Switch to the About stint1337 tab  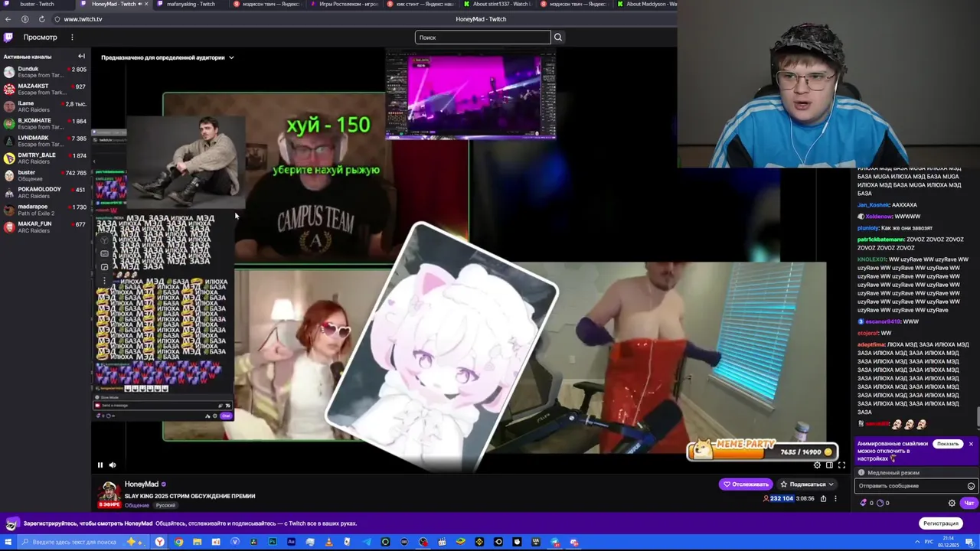(498, 4)
